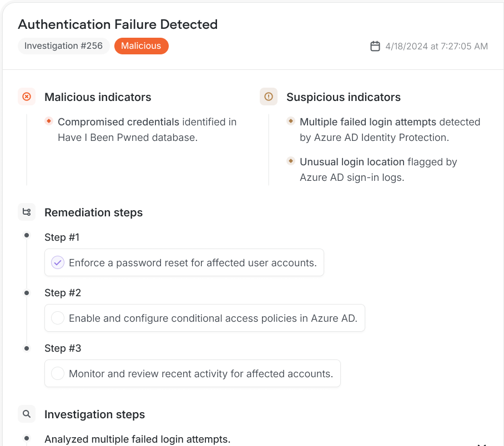Switch to the Suspicious indicators section
Image resolution: width=504 pixels, height=446 pixels.
[x=343, y=97]
